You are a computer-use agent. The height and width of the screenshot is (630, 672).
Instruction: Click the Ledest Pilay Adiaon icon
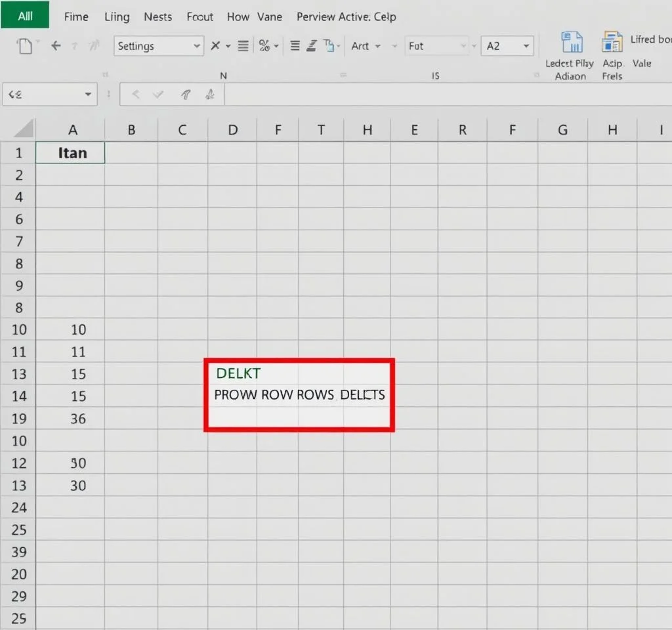pos(571,43)
